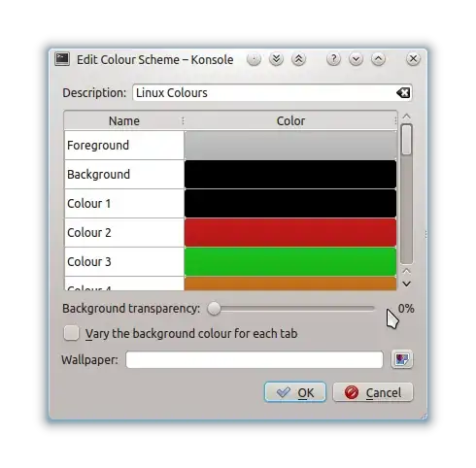The width and height of the screenshot is (476, 468).
Task: Enable vary background colour for each tab
Action: point(71,333)
